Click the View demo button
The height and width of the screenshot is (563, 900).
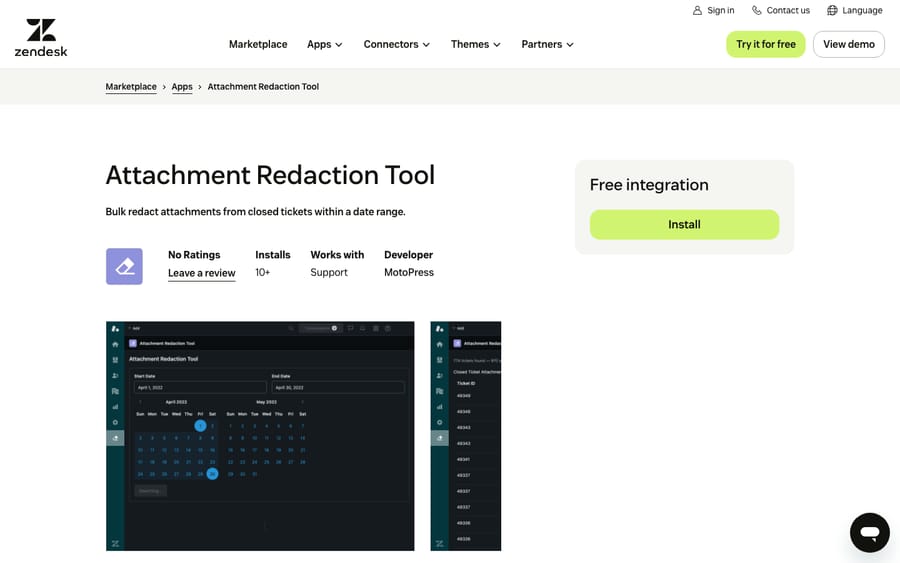pos(849,44)
